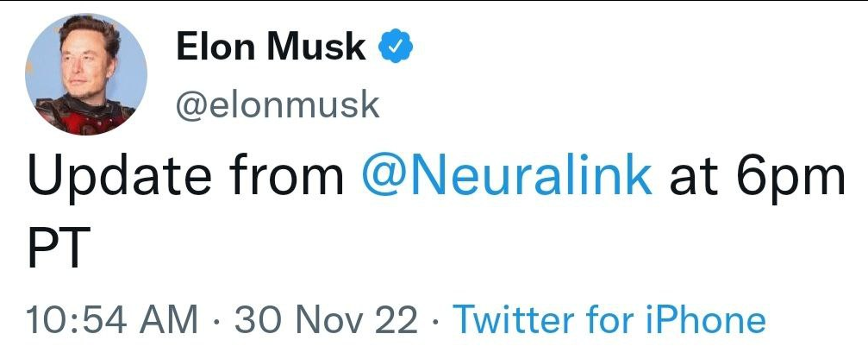Click the 10:54 AM timestamp

click(x=112, y=320)
